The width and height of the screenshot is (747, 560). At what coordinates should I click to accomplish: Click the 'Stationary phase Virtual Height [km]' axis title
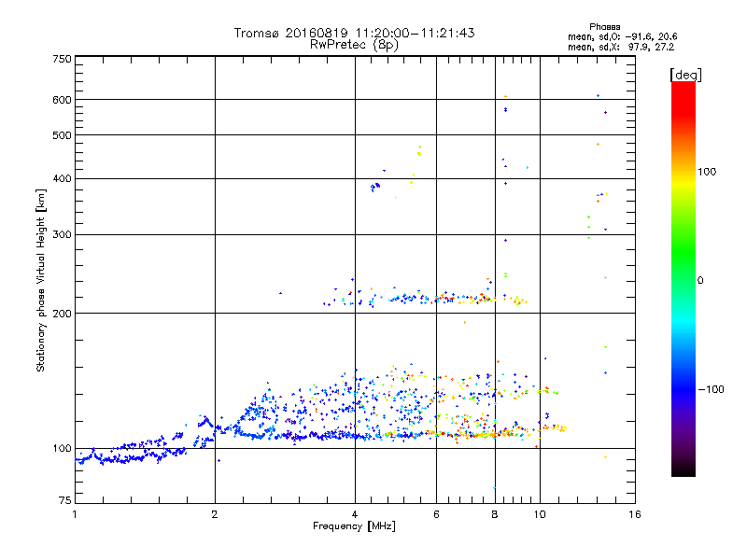coord(41,280)
